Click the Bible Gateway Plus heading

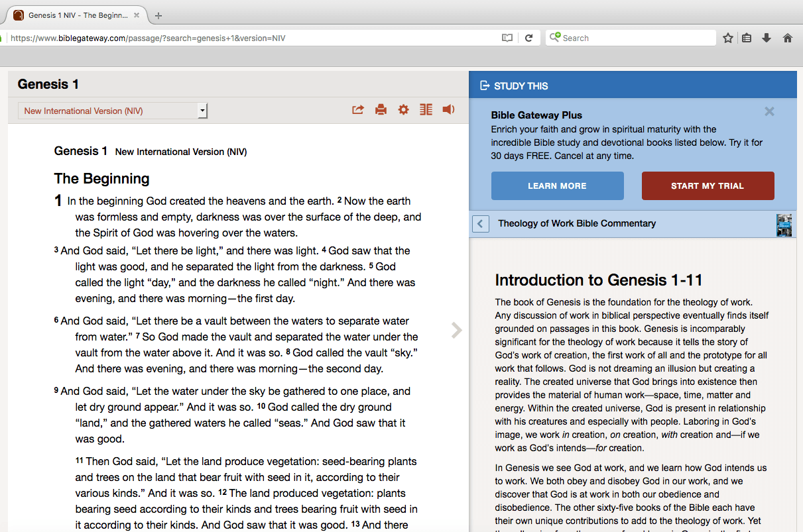[x=536, y=115]
